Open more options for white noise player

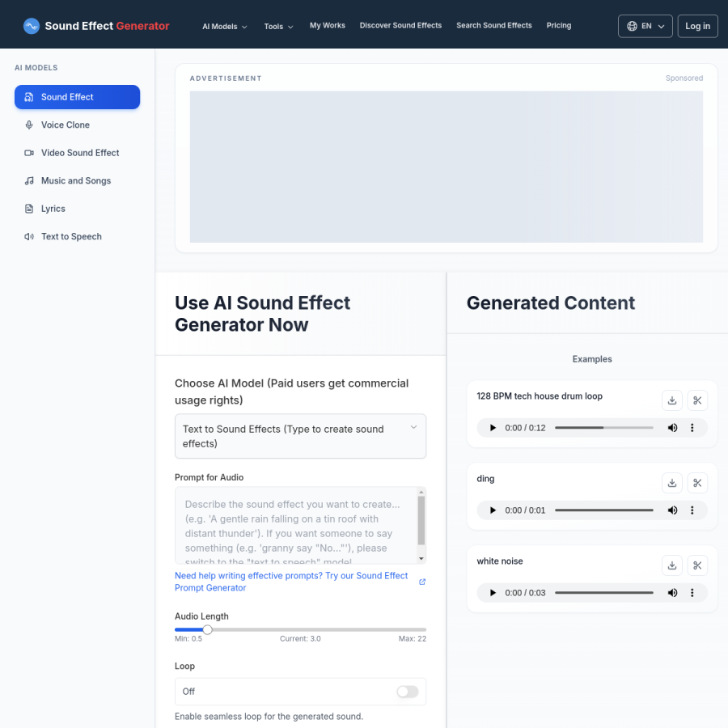pos(692,593)
